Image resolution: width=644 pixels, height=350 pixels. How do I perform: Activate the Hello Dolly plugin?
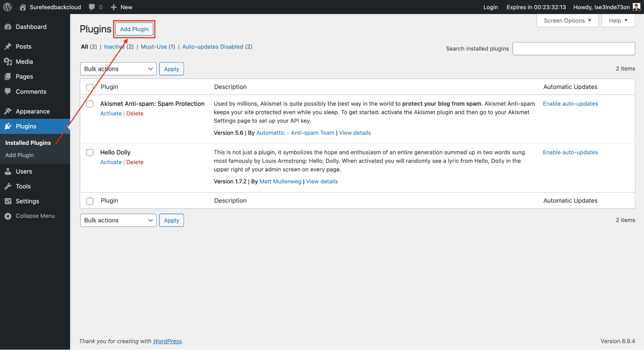[x=111, y=162]
